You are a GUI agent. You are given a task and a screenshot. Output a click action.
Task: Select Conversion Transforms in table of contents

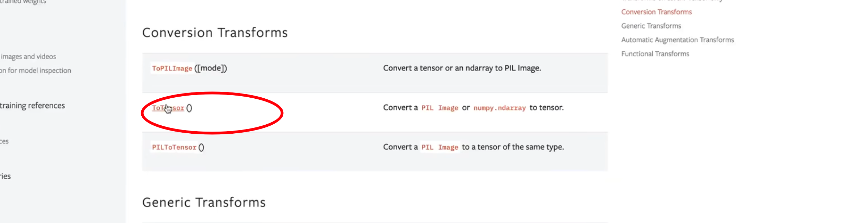point(656,12)
